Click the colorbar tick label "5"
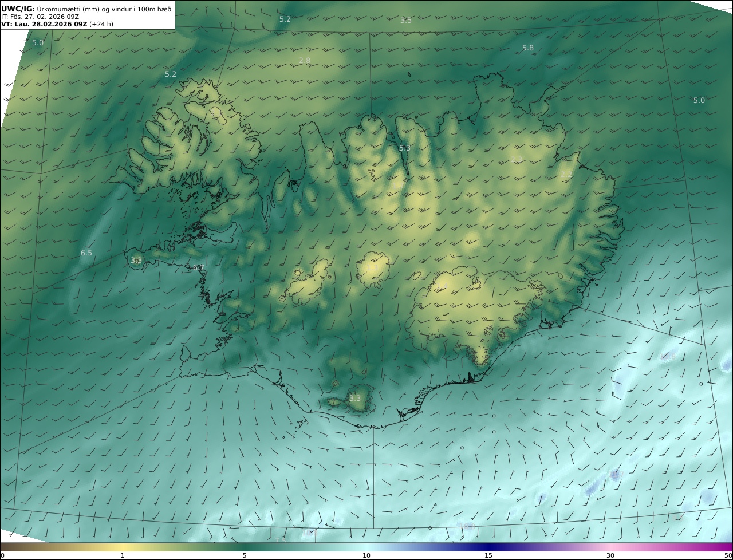 (x=245, y=555)
